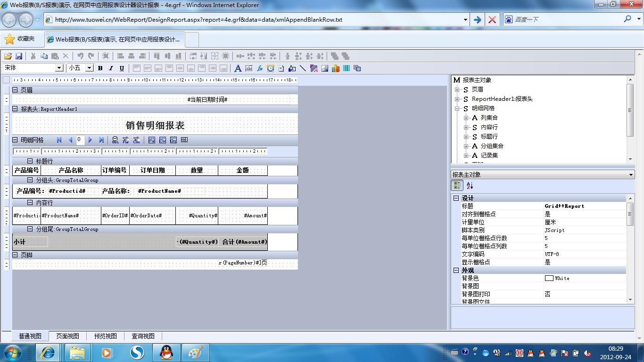
Task: Insert a barcode control from toolbar
Action: (x=347, y=68)
